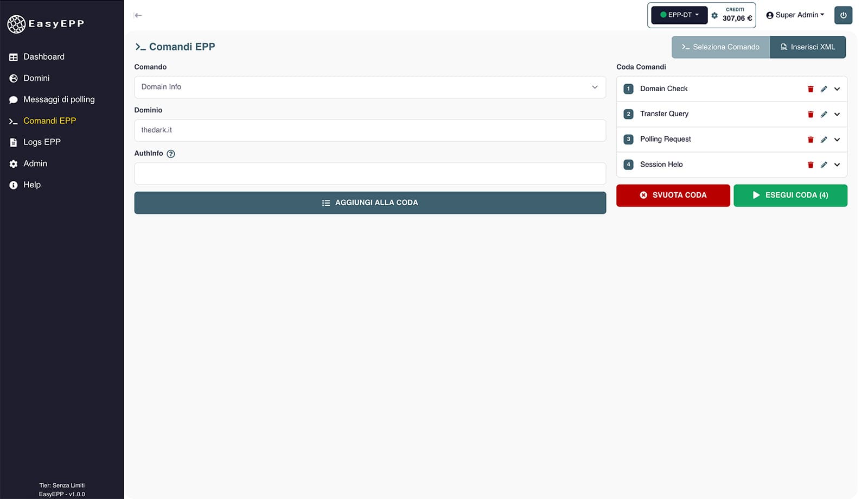
Task: Delete the Domain Check queue item
Action: [x=810, y=89]
